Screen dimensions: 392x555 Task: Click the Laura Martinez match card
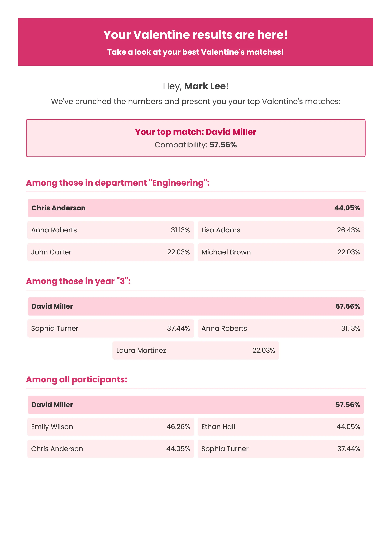195,350
